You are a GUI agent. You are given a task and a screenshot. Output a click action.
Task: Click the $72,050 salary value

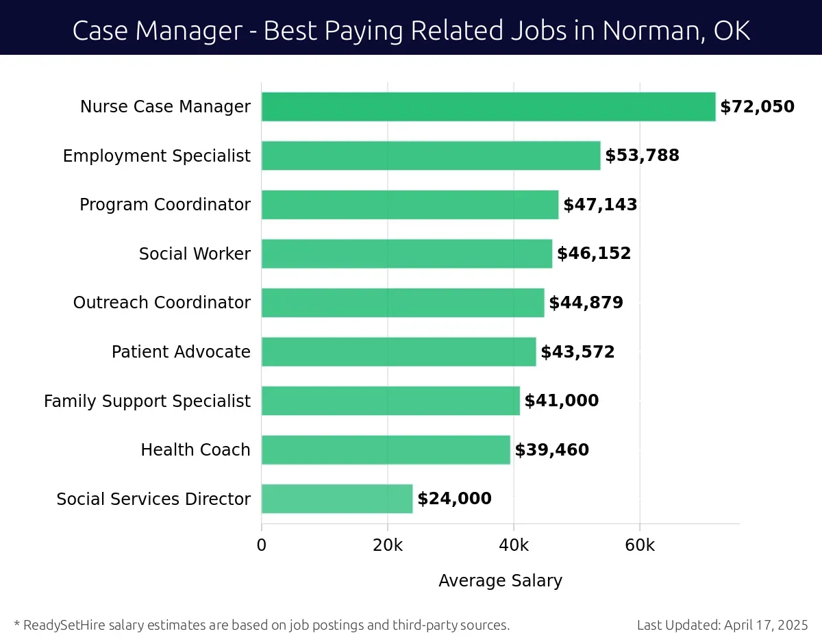[757, 107]
